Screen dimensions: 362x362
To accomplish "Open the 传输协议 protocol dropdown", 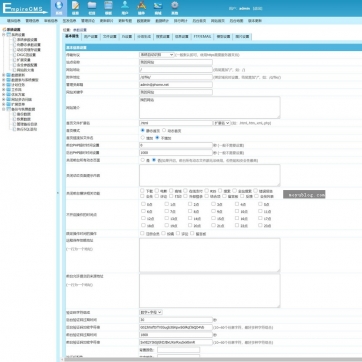I will (157, 54).
